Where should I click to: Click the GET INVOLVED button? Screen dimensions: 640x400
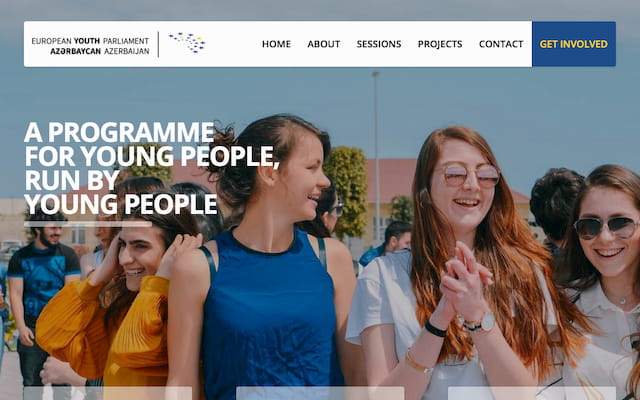tap(574, 44)
